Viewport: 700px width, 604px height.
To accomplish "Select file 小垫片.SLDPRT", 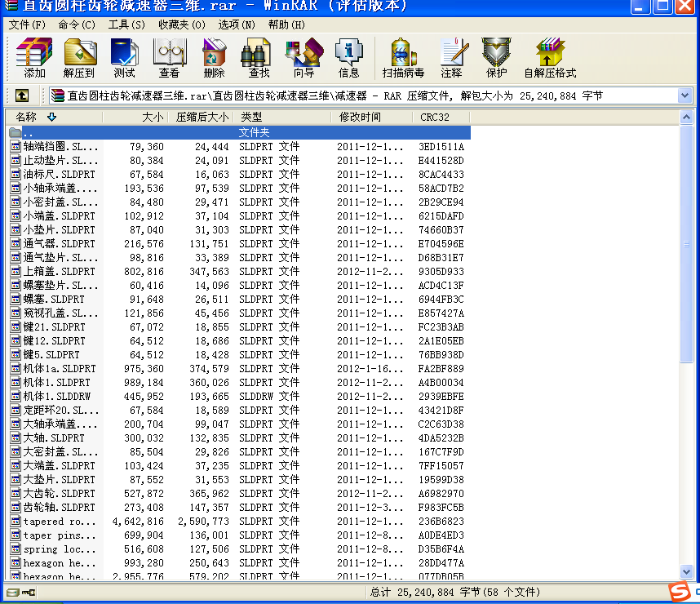I will click(59, 229).
